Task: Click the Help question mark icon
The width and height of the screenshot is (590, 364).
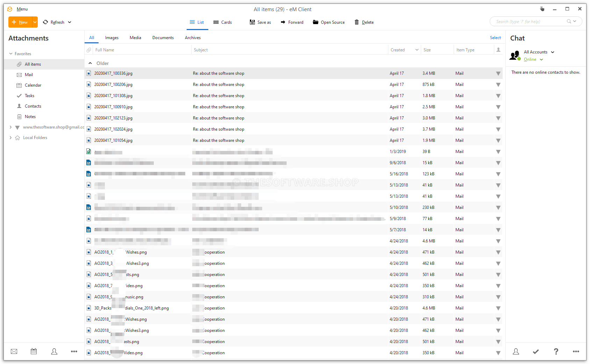Action: coord(556,351)
